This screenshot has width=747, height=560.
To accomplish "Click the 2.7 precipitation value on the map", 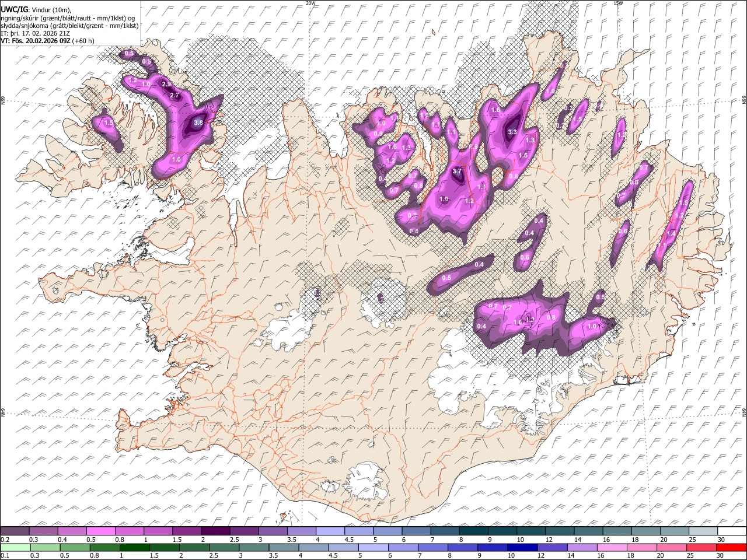I will 174,96.
